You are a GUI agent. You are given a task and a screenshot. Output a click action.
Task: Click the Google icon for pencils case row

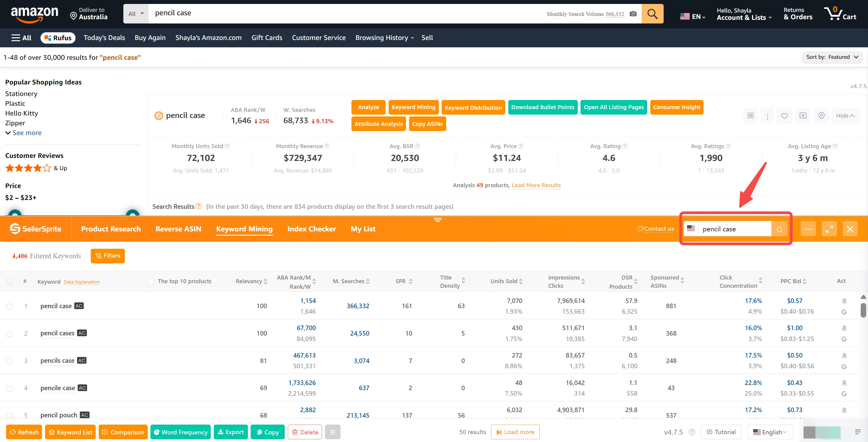(844, 366)
